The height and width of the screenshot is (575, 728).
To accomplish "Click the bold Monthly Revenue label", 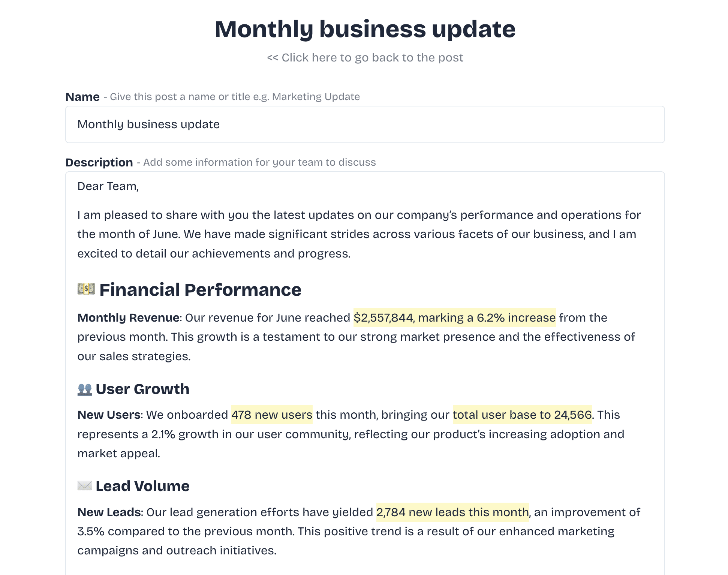I will coord(128,317).
